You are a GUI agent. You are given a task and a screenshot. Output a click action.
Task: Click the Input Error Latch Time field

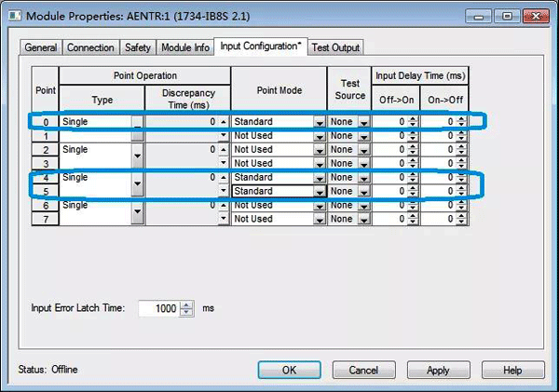158,307
